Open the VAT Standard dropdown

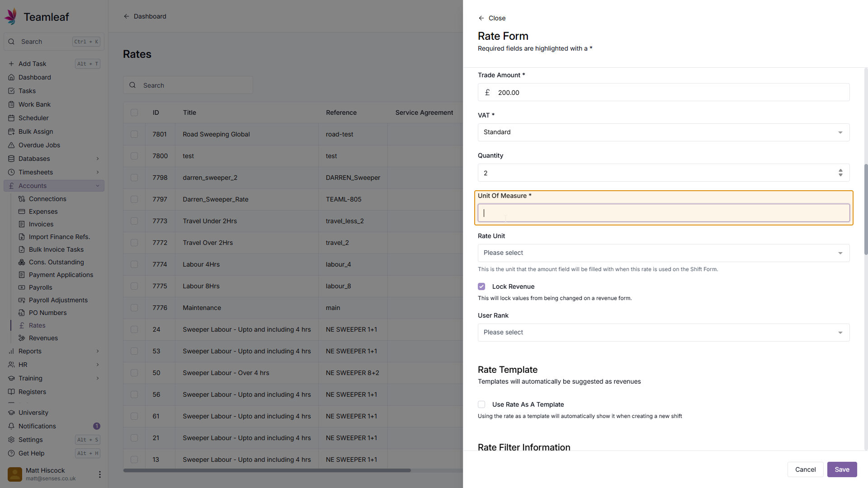click(663, 132)
